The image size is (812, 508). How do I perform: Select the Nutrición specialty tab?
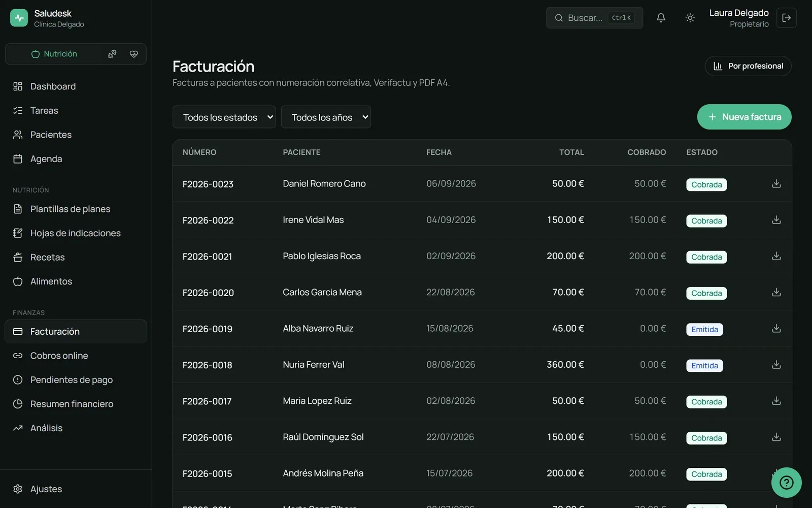point(54,54)
